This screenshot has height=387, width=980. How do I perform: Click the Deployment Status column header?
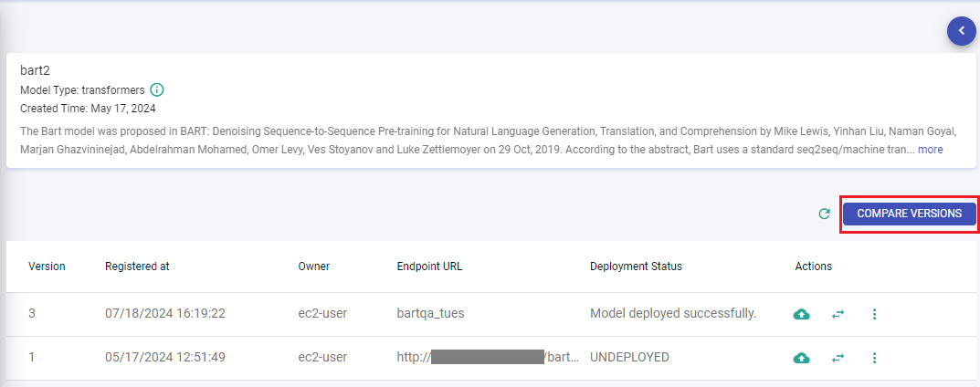pyautogui.click(x=636, y=266)
